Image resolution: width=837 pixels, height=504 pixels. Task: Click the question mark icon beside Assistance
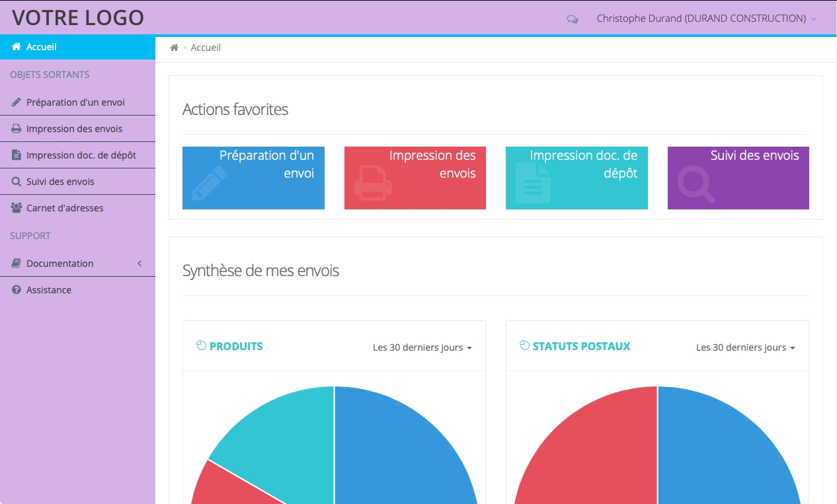tap(17, 290)
